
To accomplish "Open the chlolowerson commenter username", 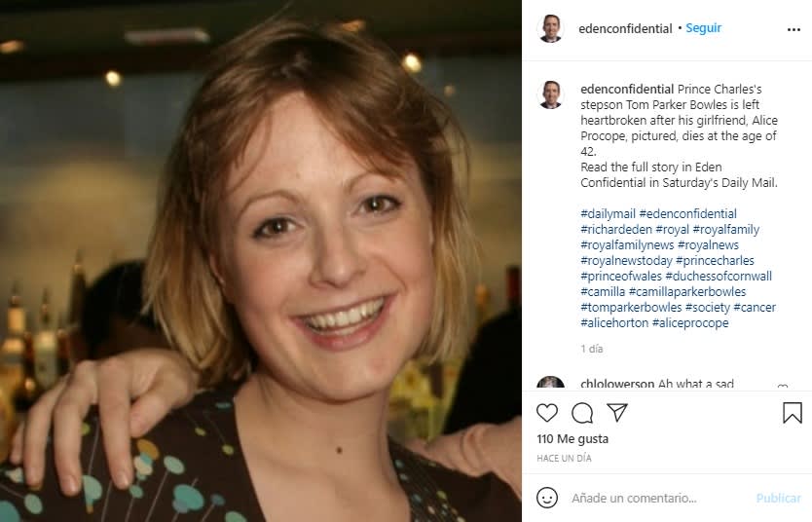I will coord(617,385).
